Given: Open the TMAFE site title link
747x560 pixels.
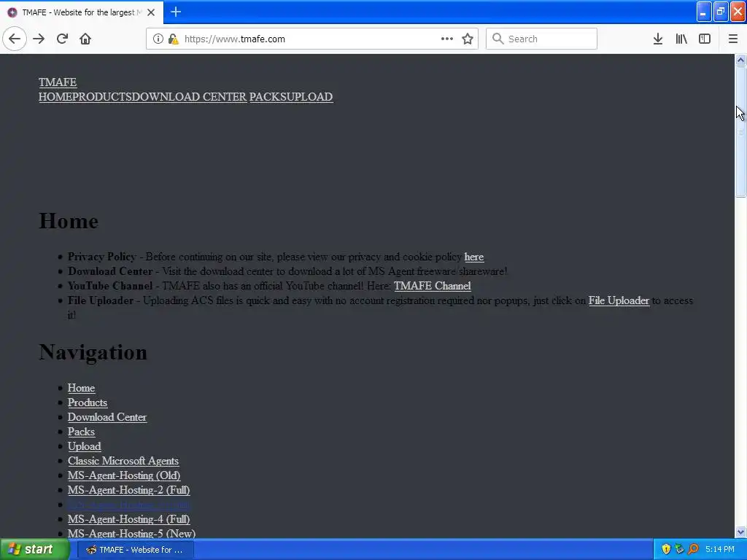Looking at the screenshot, I should (x=58, y=82).
